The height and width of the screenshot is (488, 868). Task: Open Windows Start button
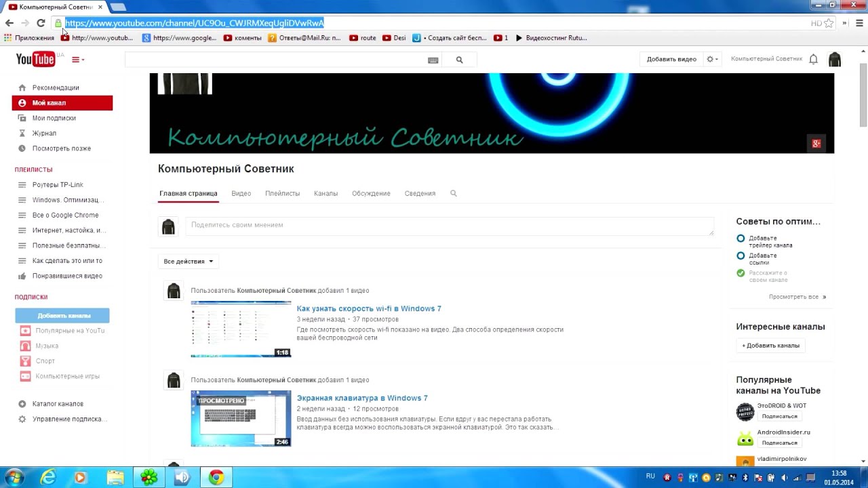[x=14, y=478]
